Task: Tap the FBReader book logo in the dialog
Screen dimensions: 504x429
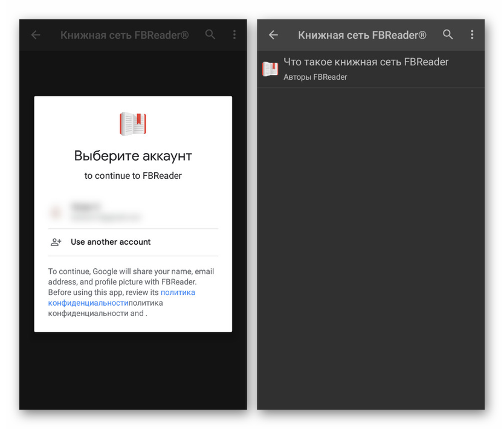Action: [x=133, y=124]
